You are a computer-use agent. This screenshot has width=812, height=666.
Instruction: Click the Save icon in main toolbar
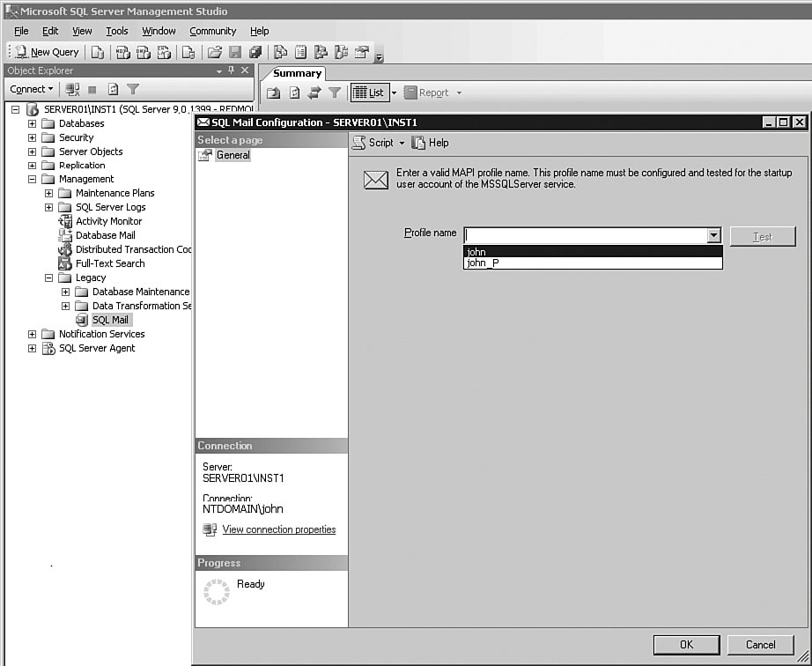[x=235, y=52]
